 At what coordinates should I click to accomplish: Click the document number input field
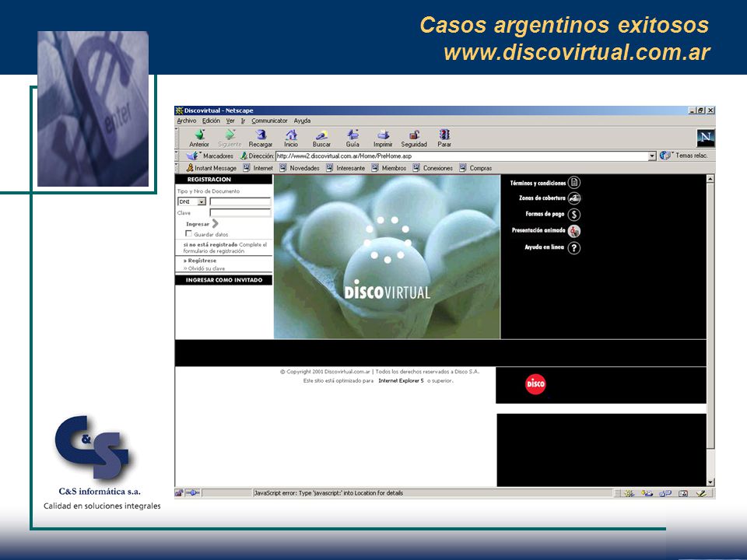click(x=240, y=202)
